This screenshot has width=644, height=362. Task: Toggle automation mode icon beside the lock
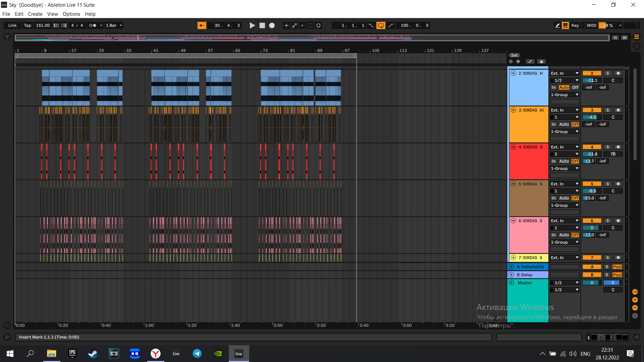click(x=530, y=61)
